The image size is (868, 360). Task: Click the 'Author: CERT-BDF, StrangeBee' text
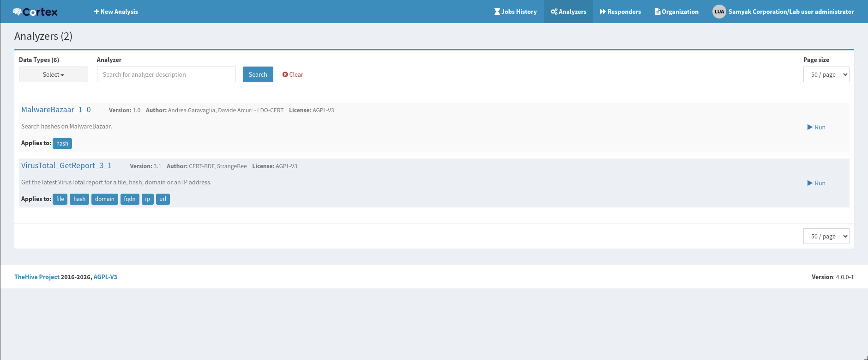point(207,166)
